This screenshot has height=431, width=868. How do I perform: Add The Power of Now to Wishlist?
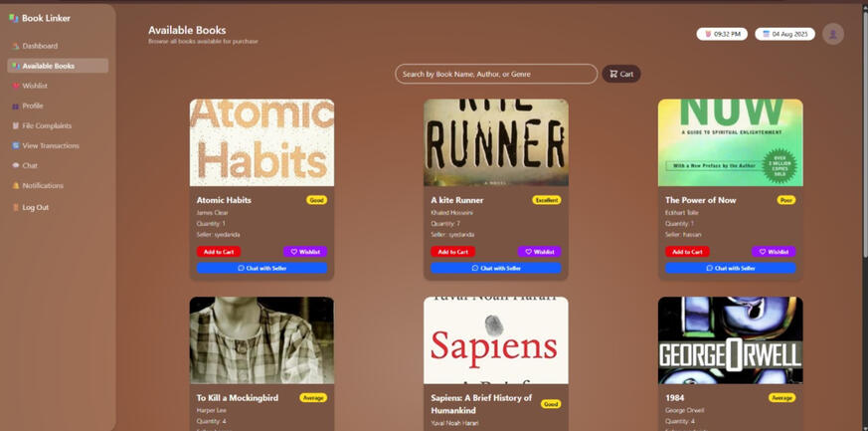pos(774,252)
